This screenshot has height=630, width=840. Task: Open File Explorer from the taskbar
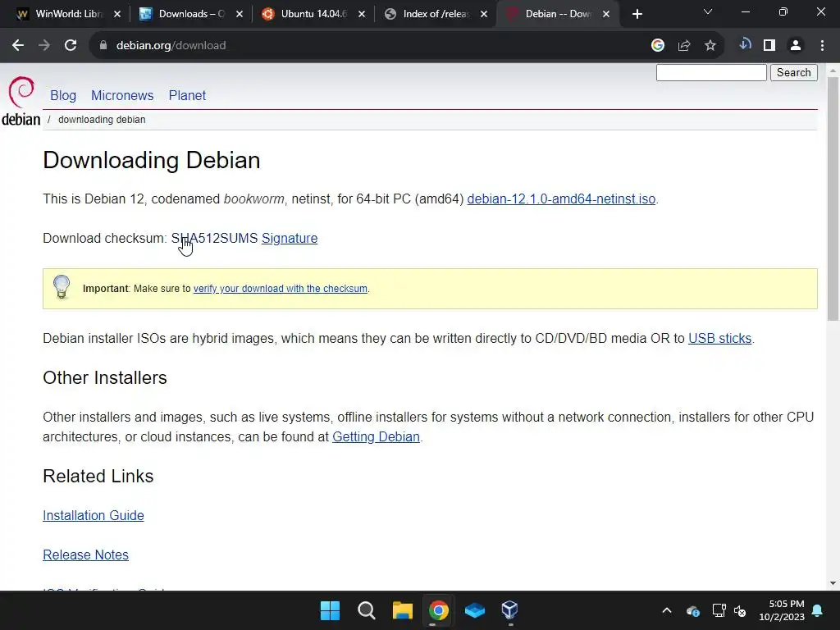pyautogui.click(x=402, y=610)
